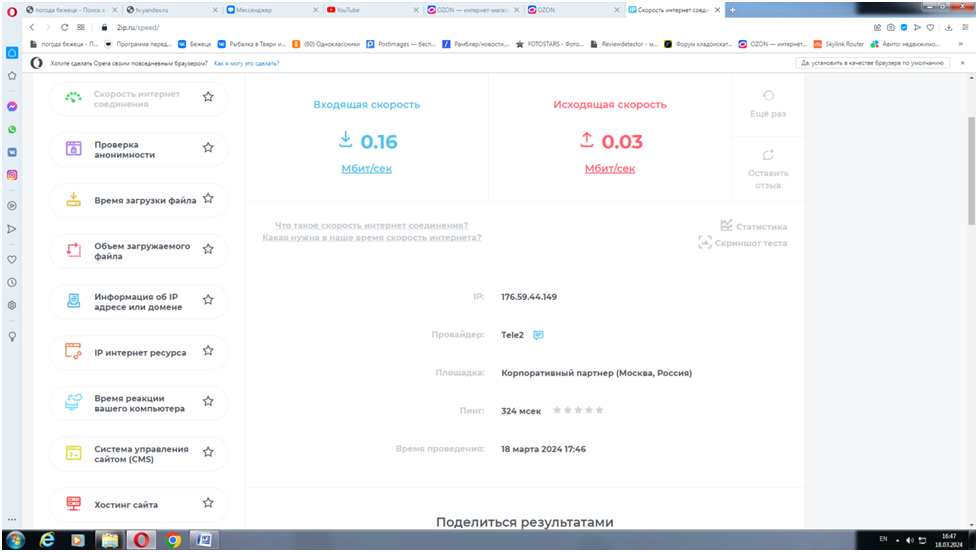The image size is (978, 552).
Task: Click the VK icon in the sidebar
Action: click(x=12, y=152)
